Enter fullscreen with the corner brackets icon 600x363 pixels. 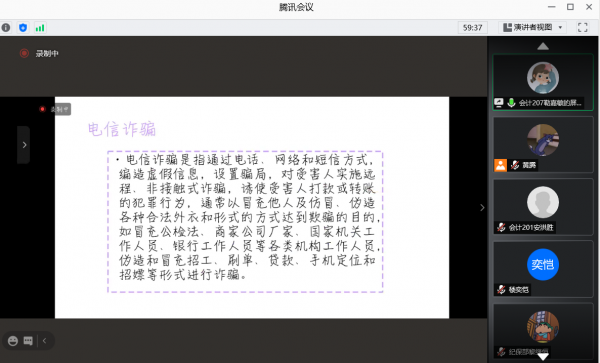pos(582,28)
